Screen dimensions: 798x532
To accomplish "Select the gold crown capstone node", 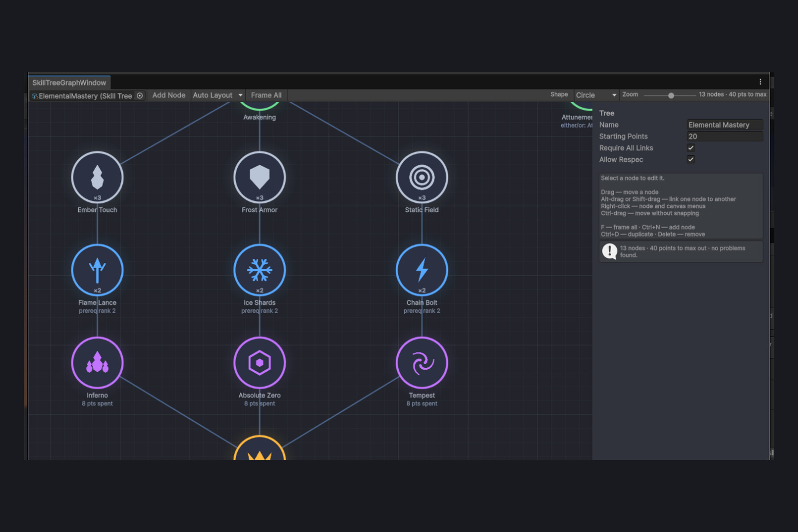I will tap(259, 448).
